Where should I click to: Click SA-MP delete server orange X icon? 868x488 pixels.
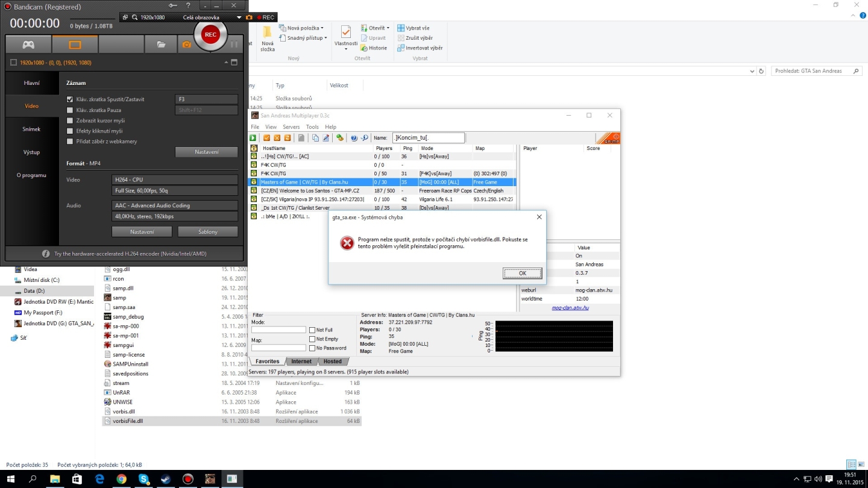click(277, 138)
